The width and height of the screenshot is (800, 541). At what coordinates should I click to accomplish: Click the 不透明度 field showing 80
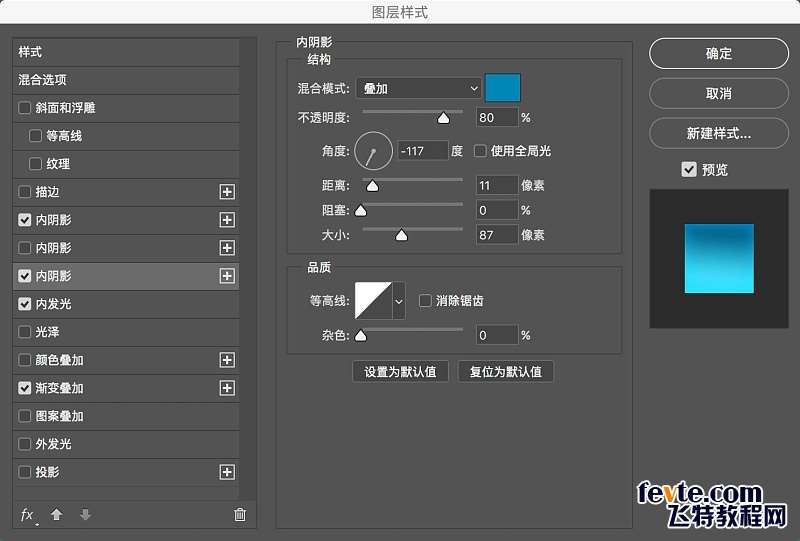[497, 118]
